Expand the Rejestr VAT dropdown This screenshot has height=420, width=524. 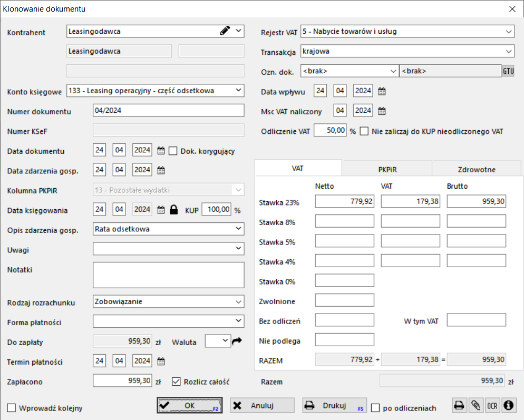509,32
